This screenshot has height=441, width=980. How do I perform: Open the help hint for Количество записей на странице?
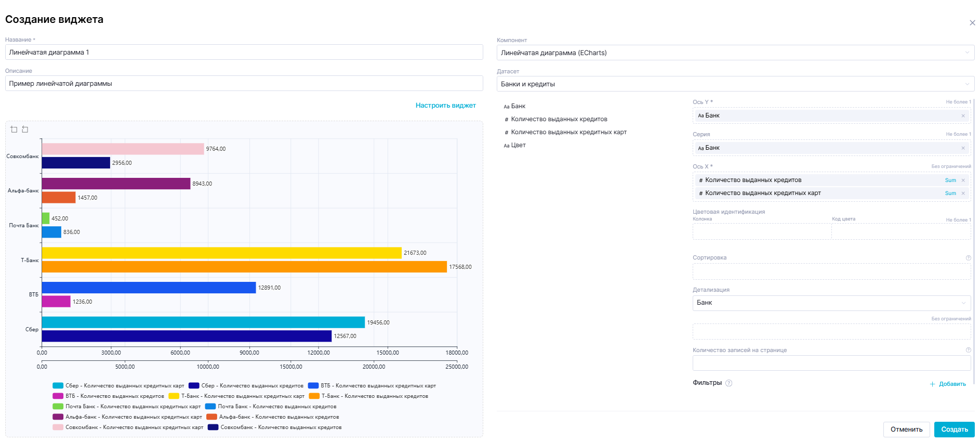(x=968, y=350)
